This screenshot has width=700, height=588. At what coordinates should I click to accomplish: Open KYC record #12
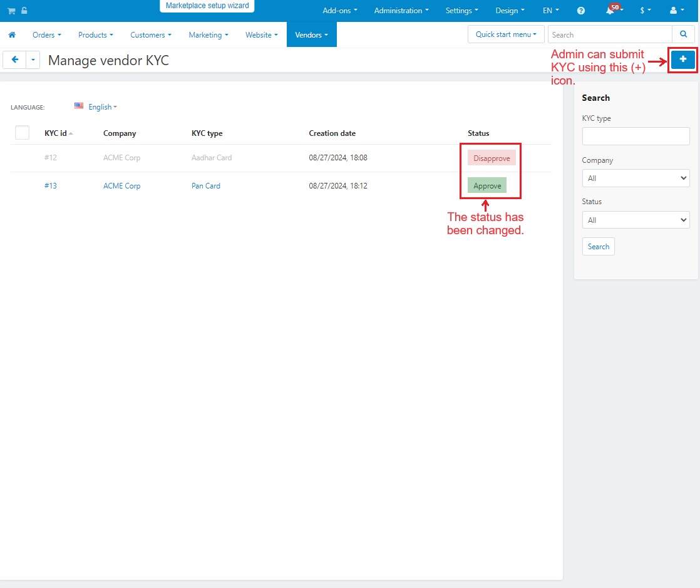tap(51, 158)
